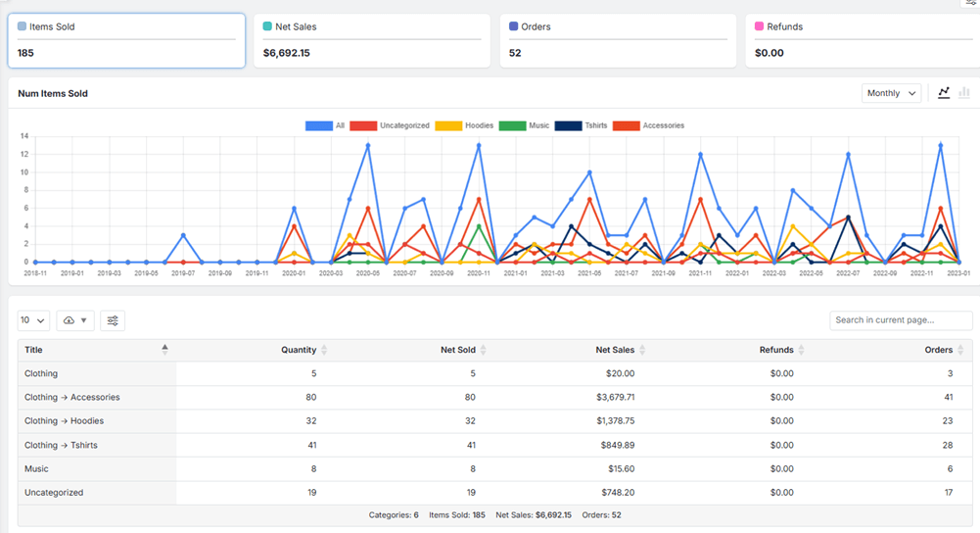Hide the Music series via legend
The image size is (980, 533).
tap(525, 125)
